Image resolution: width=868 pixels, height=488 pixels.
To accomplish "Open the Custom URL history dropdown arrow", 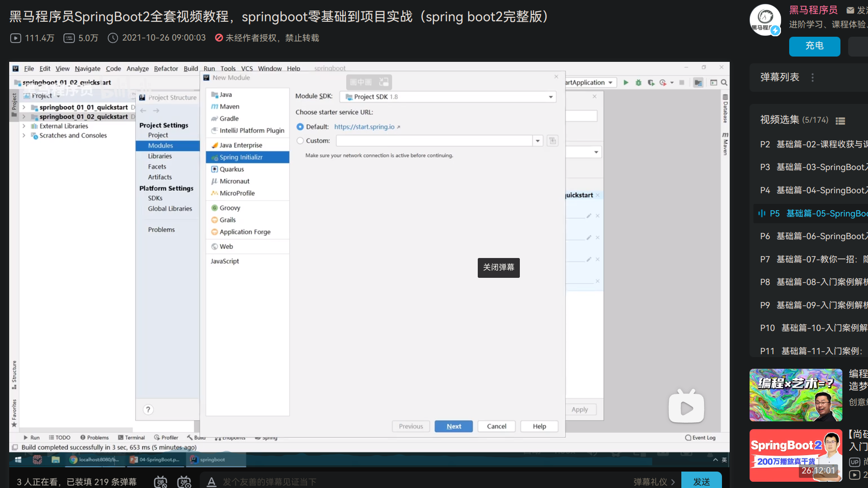I will click(538, 141).
